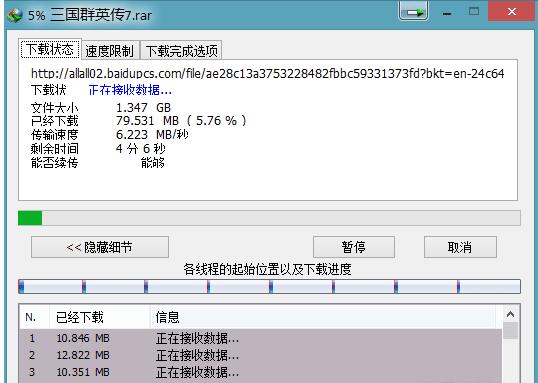The image size is (538, 383).
Task: Click the thread segments progress bar
Action: (269, 287)
